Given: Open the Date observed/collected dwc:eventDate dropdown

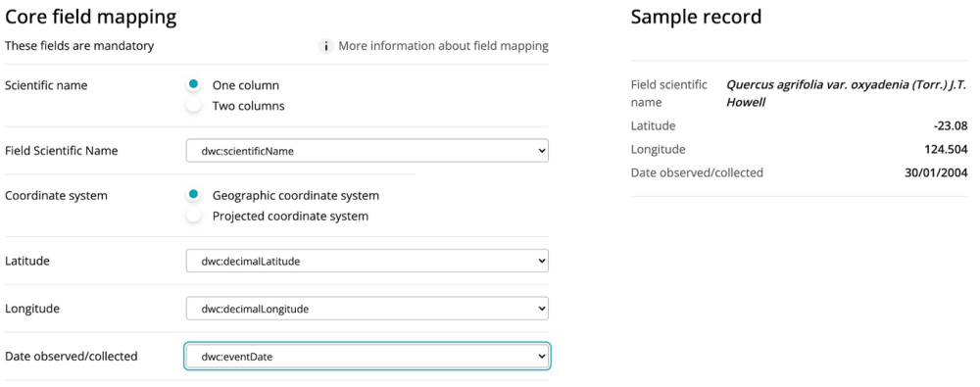Looking at the screenshot, I should click(x=367, y=357).
